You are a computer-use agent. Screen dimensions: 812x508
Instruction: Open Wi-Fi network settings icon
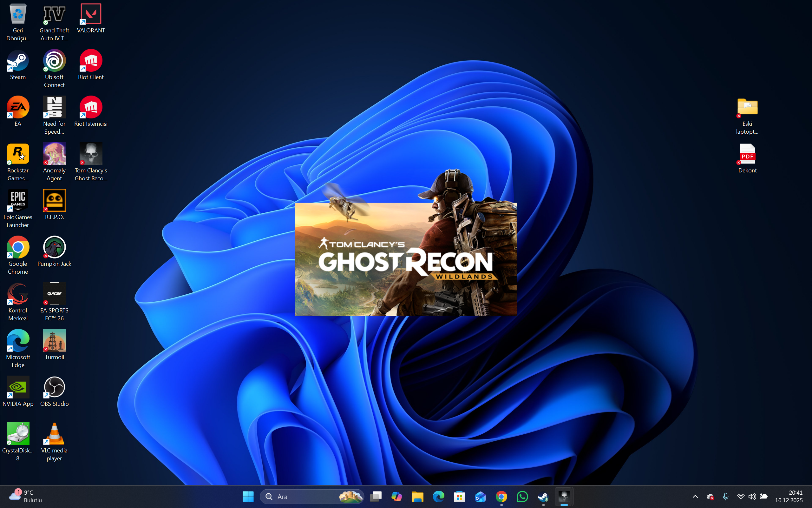coord(741,496)
